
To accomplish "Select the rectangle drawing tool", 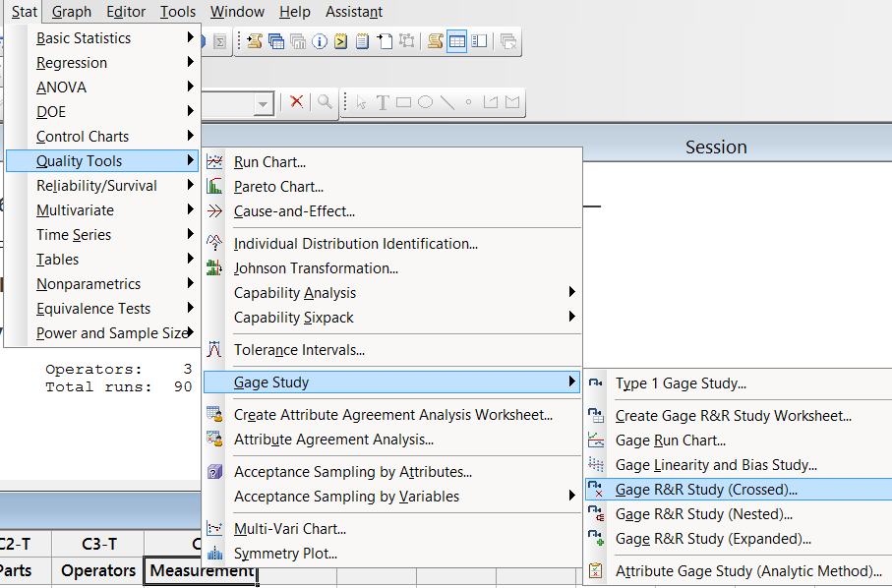I will pos(403,102).
